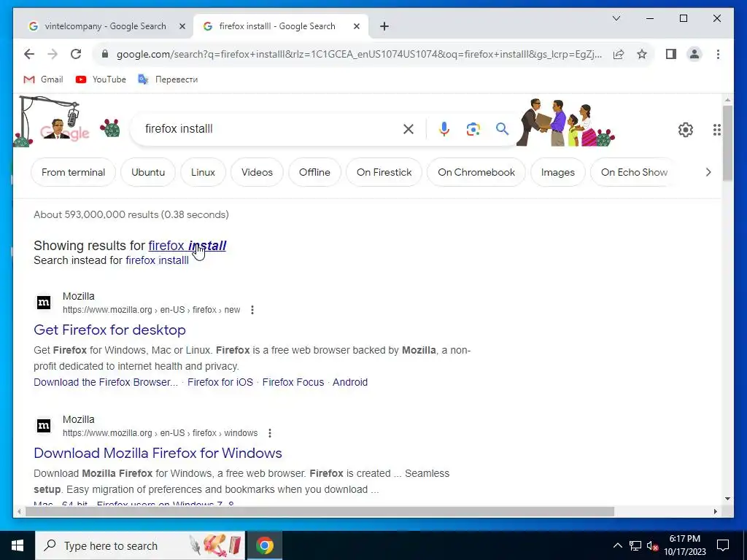Show hidden system tray icons
The height and width of the screenshot is (560, 747).
(617, 545)
